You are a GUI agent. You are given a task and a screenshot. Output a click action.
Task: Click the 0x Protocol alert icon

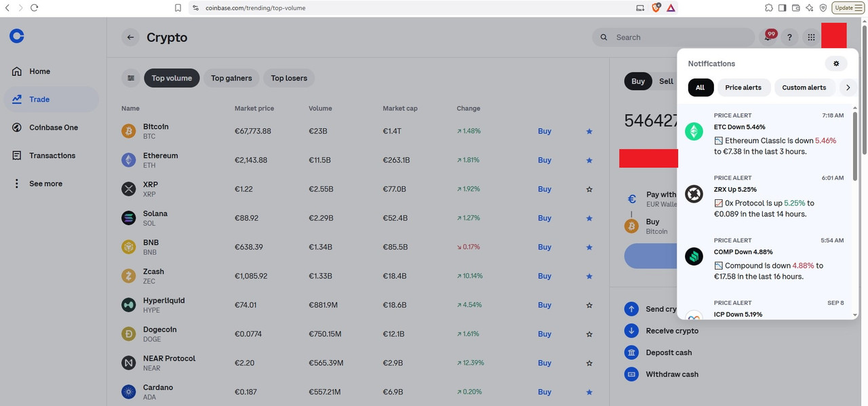click(x=694, y=194)
